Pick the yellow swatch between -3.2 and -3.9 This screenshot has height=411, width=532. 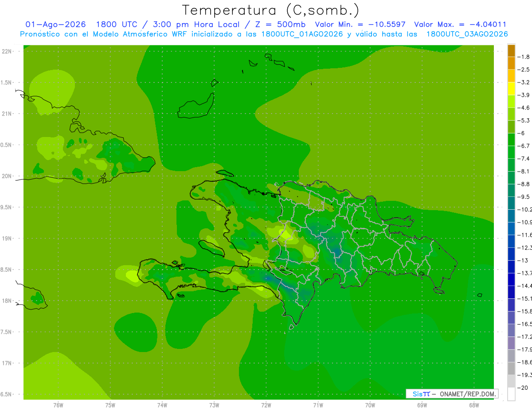(511, 89)
